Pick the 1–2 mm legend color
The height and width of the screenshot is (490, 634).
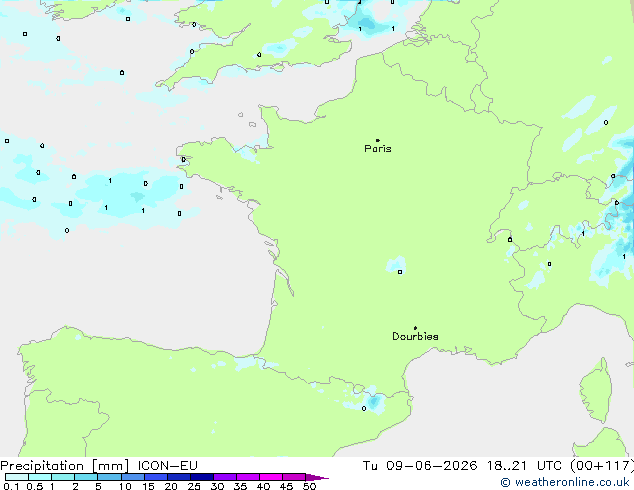coord(63,477)
